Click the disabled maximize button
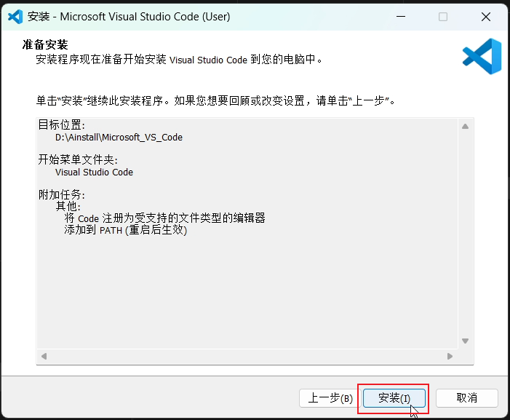The width and height of the screenshot is (510, 420). coord(443,17)
